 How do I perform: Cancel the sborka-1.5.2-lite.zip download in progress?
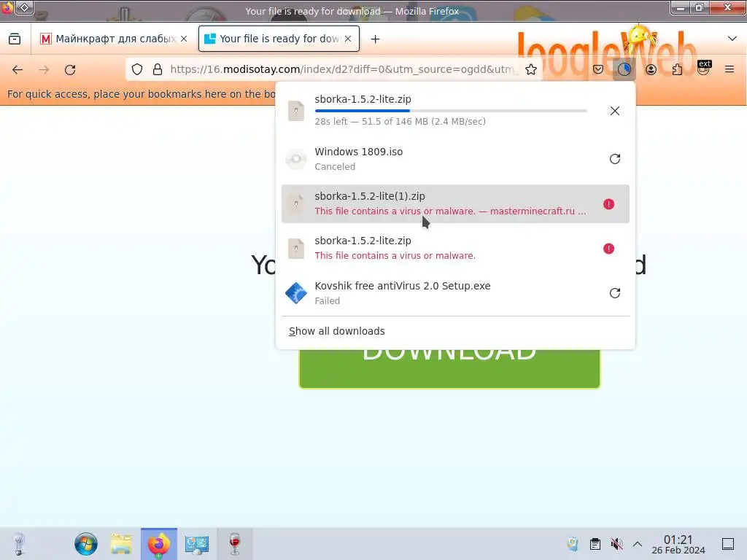click(x=614, y=111)
